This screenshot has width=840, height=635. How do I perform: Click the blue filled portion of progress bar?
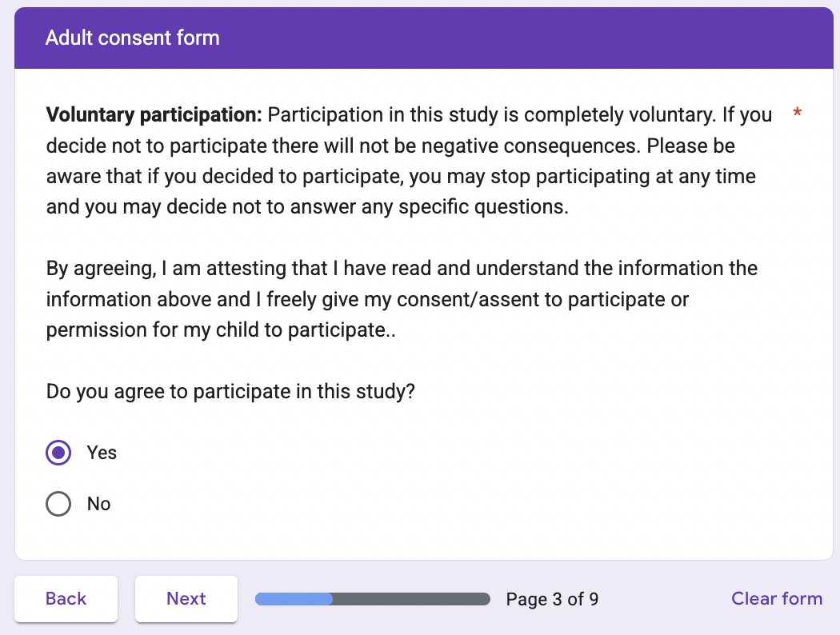point(294,599)
